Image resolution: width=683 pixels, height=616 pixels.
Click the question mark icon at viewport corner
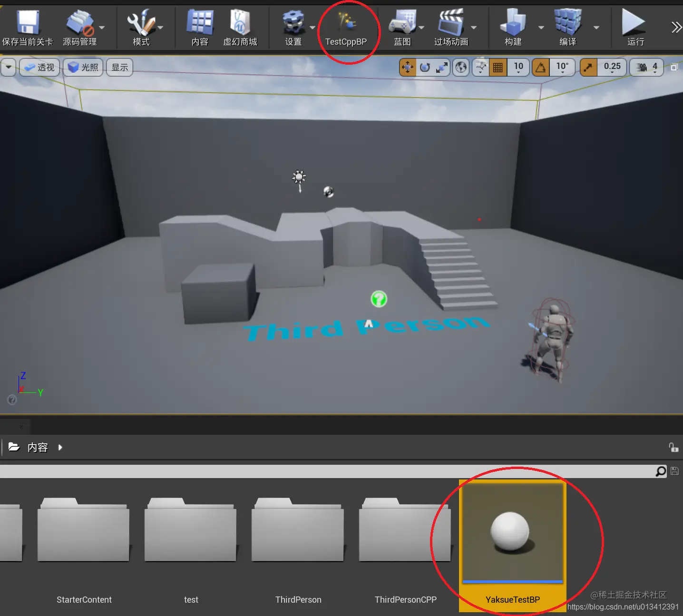point(12,400)
